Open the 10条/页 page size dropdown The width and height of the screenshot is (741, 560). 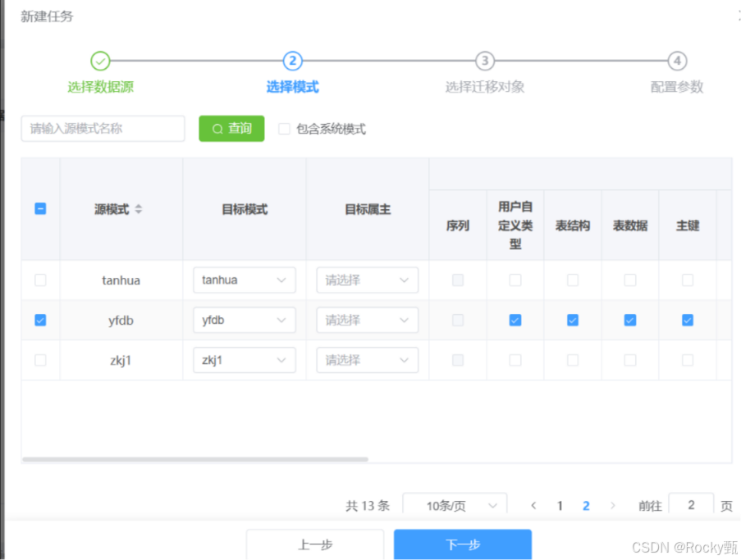[x=455, y=505]
